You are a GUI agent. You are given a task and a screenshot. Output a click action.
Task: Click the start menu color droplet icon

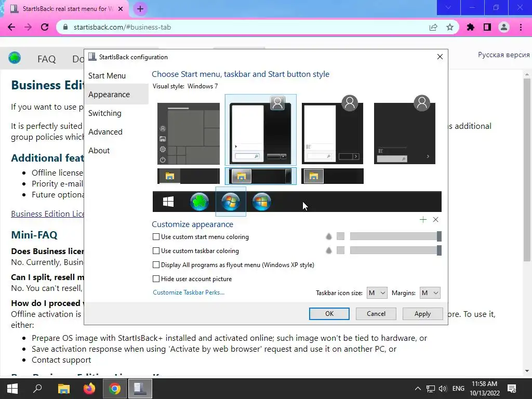[x=328, y=236]
